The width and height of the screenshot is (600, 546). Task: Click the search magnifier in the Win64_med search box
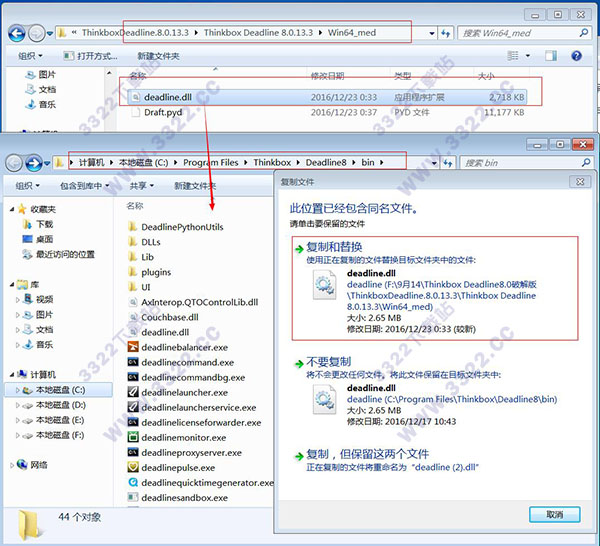[584, 33]
